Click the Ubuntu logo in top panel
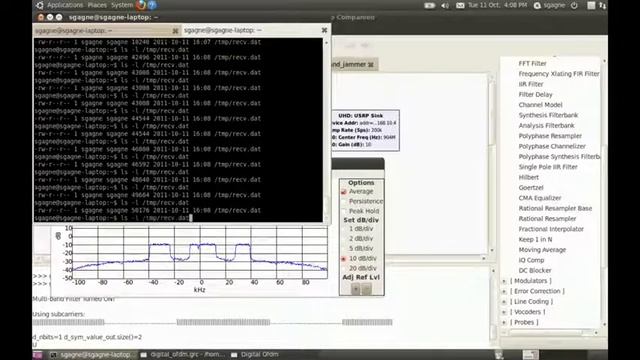 coord(40,5)
